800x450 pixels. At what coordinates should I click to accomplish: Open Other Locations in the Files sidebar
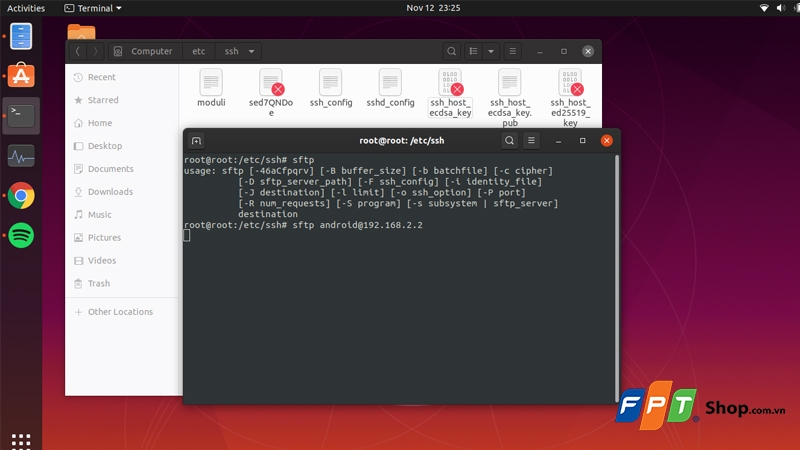(x=122, y=312)
